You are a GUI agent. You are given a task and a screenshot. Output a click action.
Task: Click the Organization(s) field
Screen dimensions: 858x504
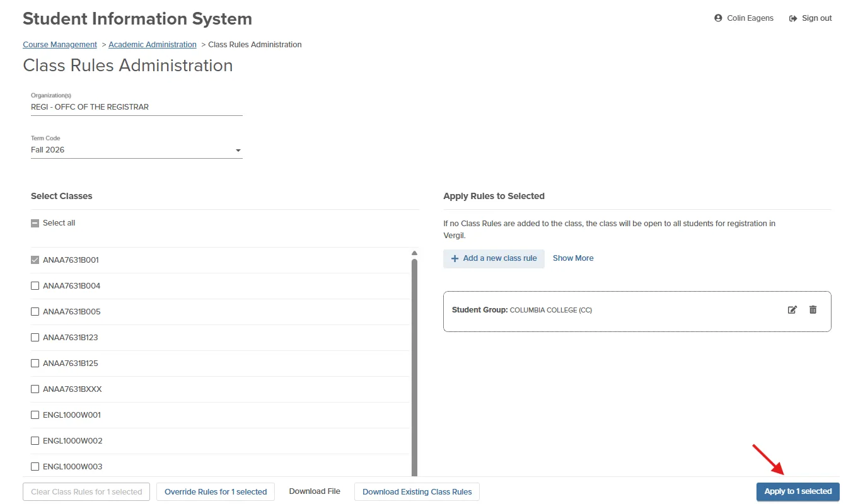coord(137,107)
